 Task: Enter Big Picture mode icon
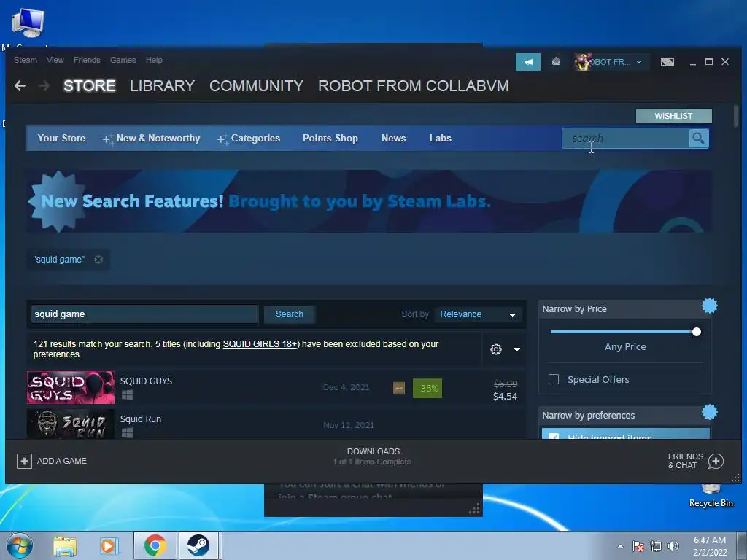point(667,62)
